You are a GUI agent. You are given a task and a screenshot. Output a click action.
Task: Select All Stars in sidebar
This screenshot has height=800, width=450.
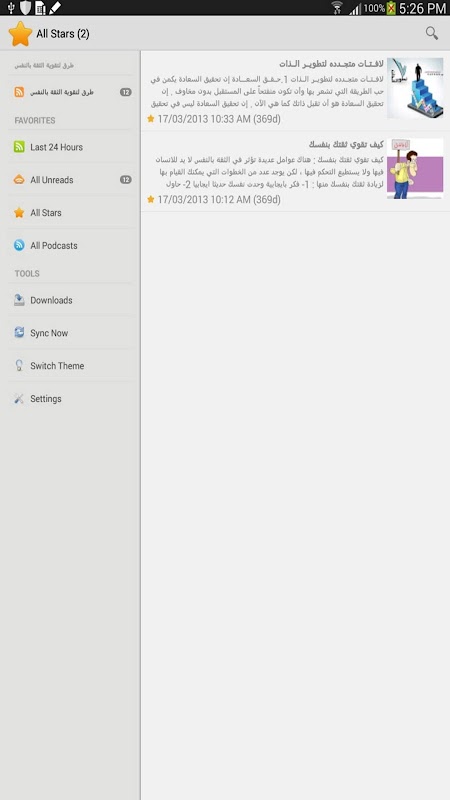[x=70, y=213]
